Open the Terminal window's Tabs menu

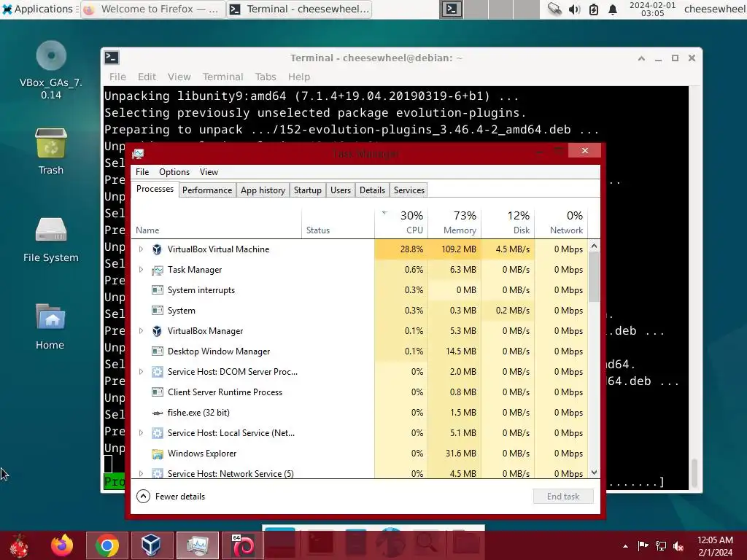[266, 77]
